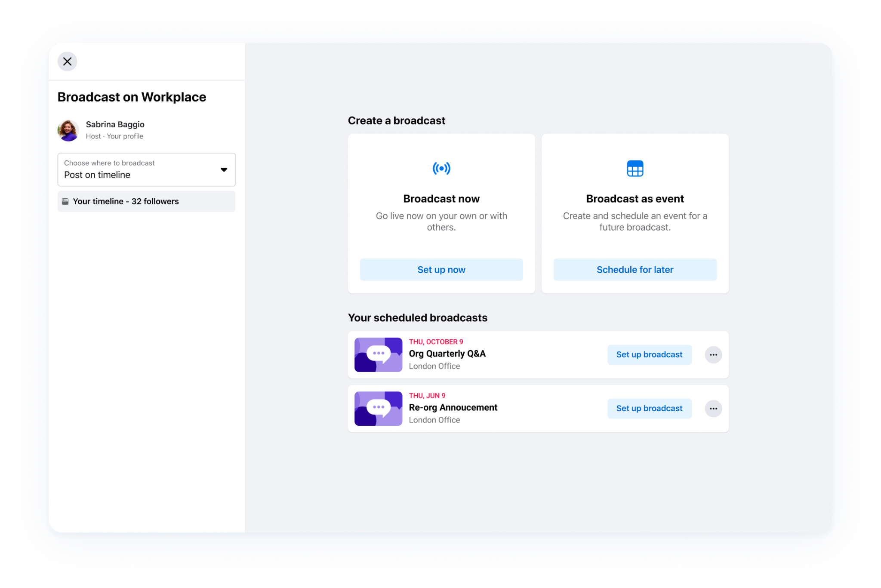The image size is (881, 588).
Task: Click the Broadcast now live signal icon
Action: [x=441, y=168]
